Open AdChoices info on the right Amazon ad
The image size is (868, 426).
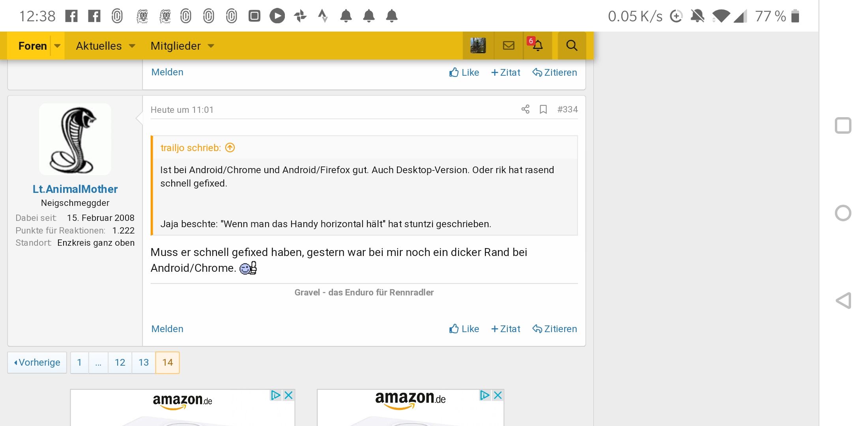485,395
